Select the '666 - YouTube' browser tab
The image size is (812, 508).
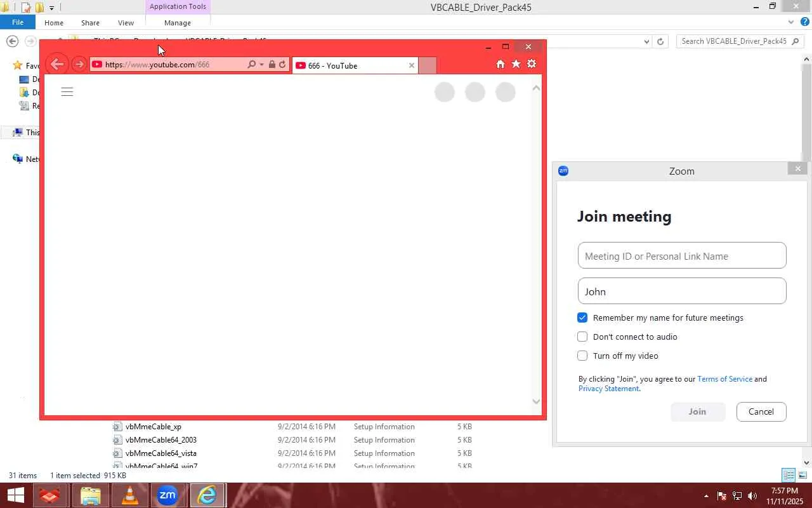(x=355, y=65)
